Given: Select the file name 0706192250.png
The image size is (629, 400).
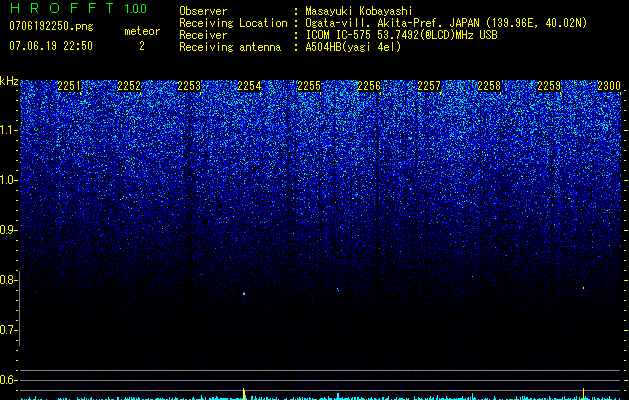Looking at the screenshot, I should (51, 26).
